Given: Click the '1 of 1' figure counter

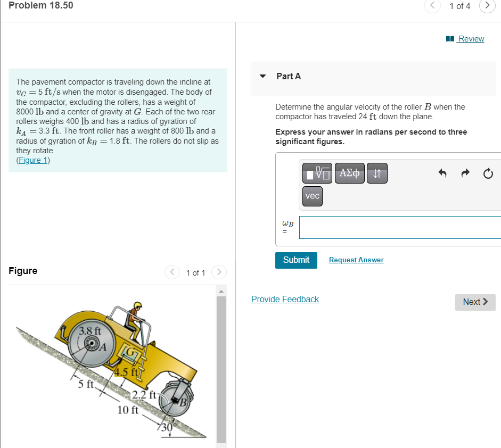Looking at the screenshot, I should pyautogui.click(x=195, y=273).
